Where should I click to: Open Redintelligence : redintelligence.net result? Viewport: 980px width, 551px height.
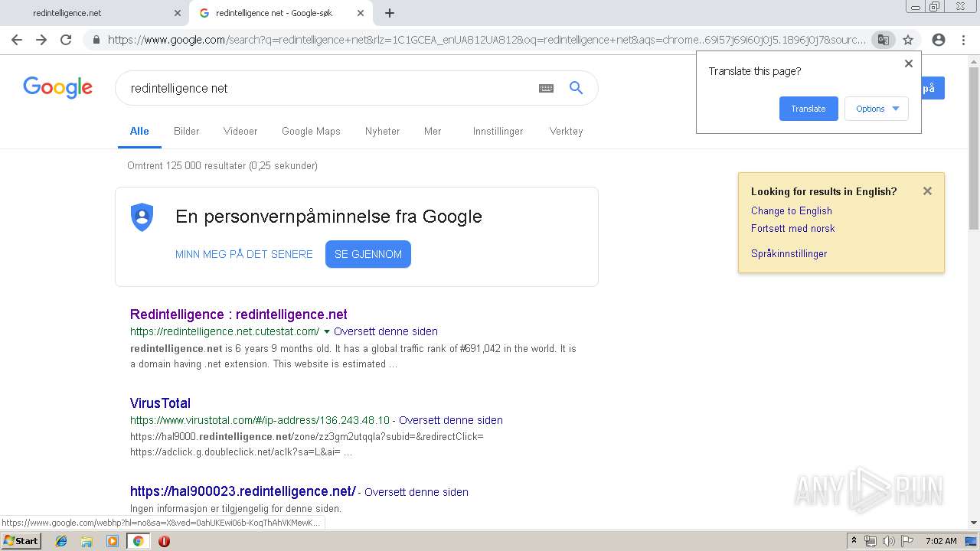(239, 315)
